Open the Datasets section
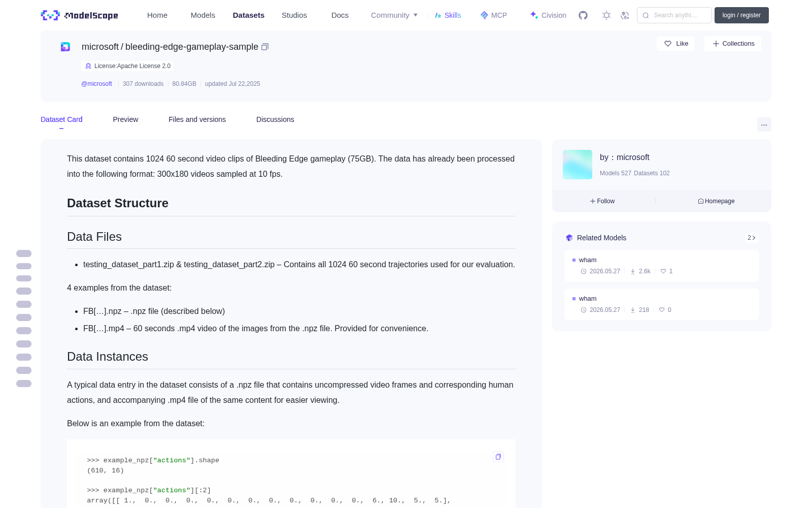812x508 pixels. point(249,15)
